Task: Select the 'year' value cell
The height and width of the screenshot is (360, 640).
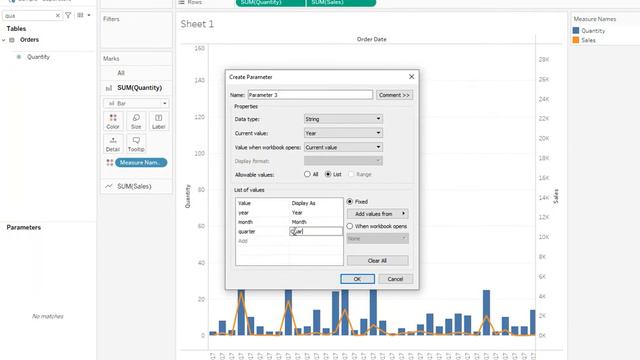Action: click(x=262, y=213)
